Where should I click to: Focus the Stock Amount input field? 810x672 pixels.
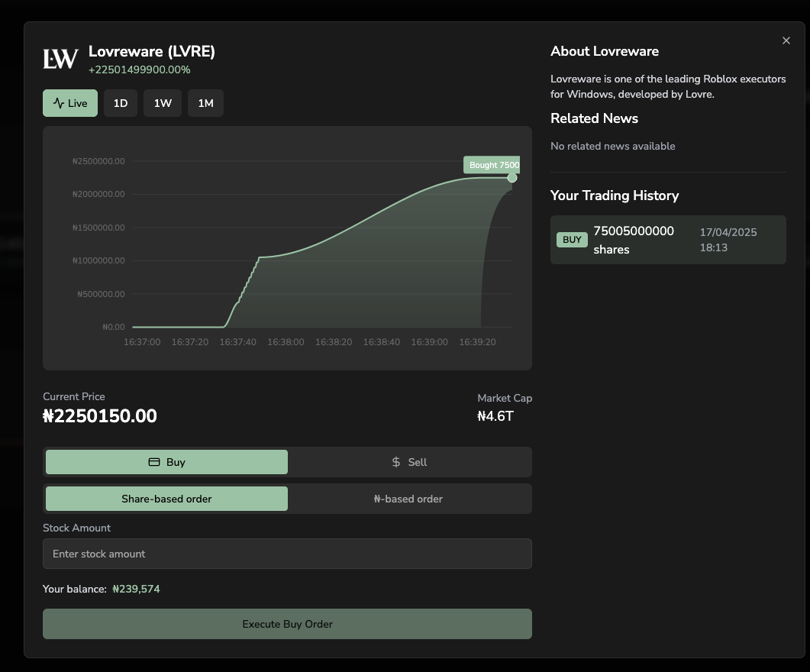coord(287,554)
